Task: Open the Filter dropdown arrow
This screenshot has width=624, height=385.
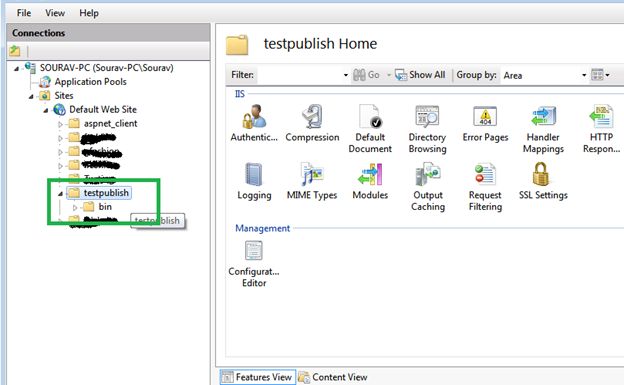Action: (345, 75)
